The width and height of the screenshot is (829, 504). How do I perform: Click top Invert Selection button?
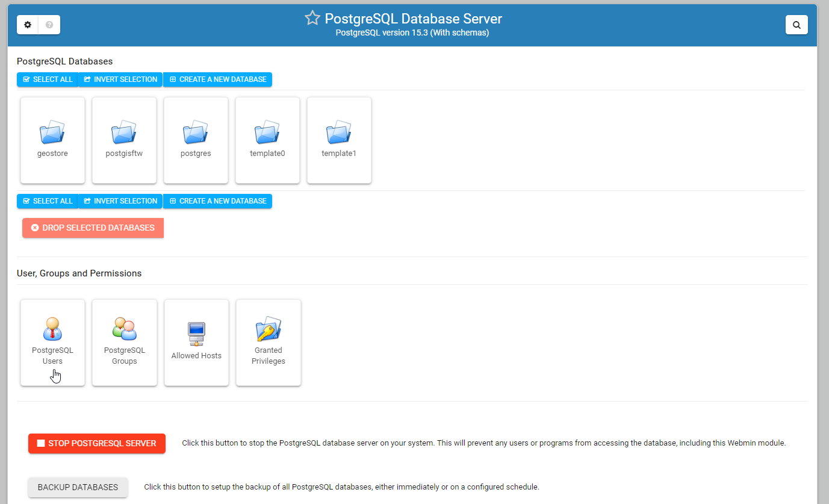pos(120,79)
